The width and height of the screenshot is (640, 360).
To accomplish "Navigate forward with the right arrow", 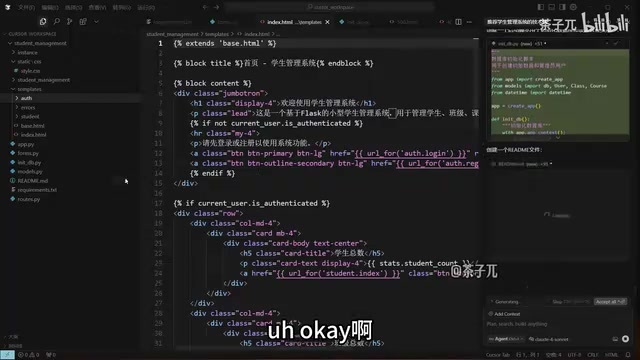I will point(216,7).
